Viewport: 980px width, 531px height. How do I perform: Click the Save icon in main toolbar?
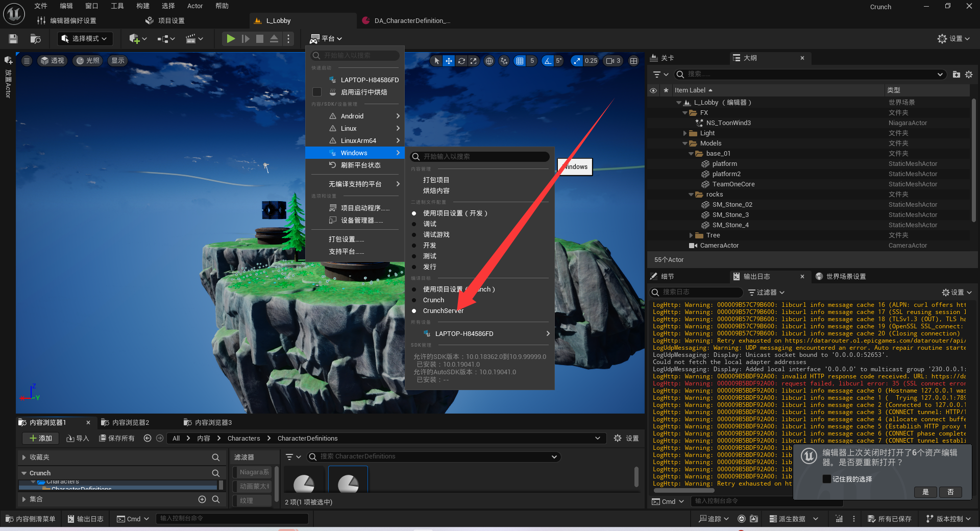pos(14,39)
